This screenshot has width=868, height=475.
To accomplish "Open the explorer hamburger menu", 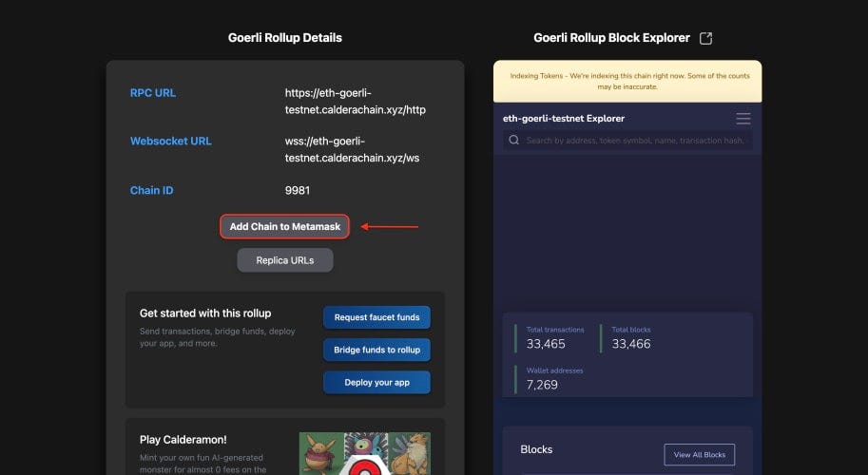I will pos(743,119).
